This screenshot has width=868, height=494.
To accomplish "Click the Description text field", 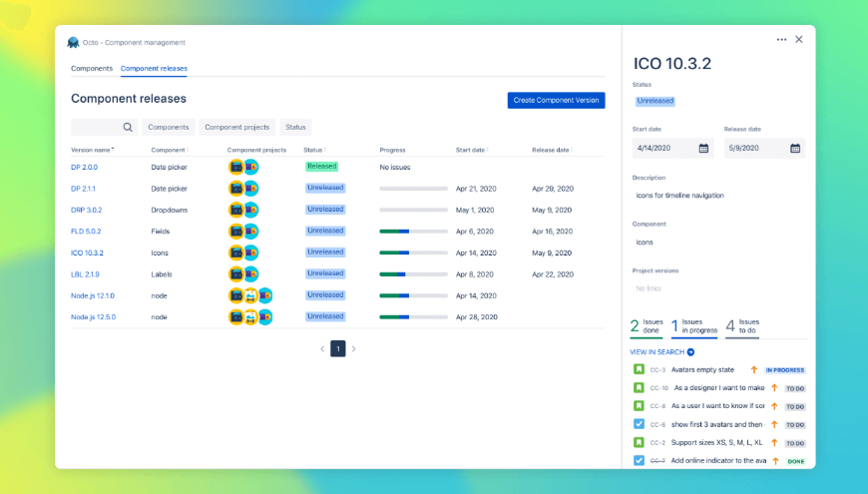I will pyautogui.click(x=717, y=196).
